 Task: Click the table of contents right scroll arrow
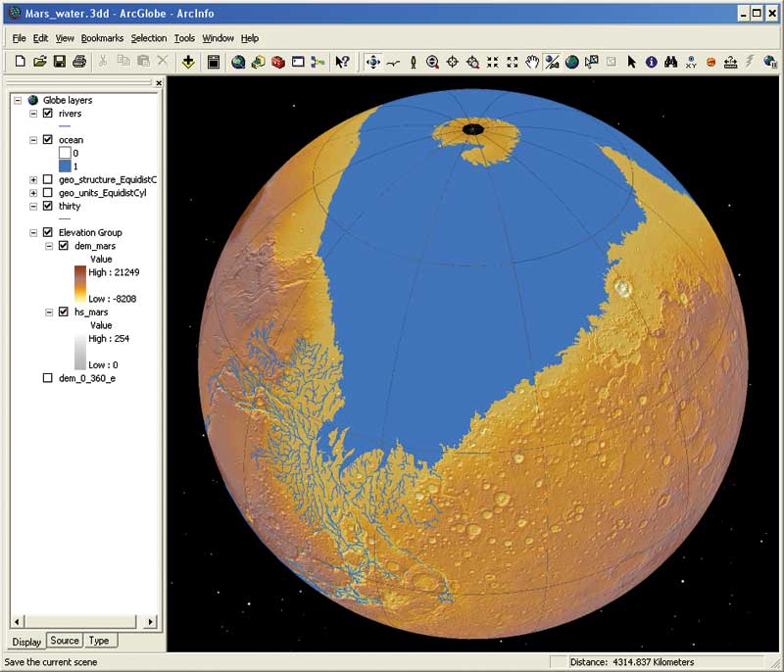tap(150, 621)
